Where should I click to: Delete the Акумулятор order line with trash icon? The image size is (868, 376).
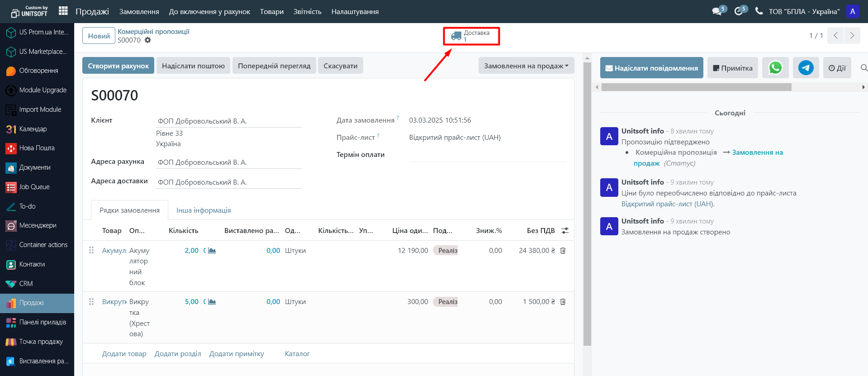point(563,251)
